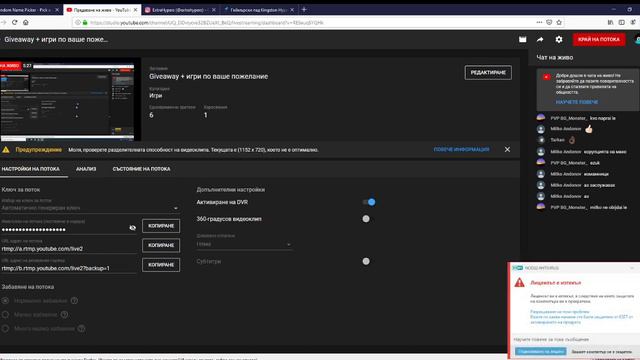Click Milko Andonov's avatar by thumbs-up message
The height and width of the screenshot is (360, 640).
coord(541,129)
